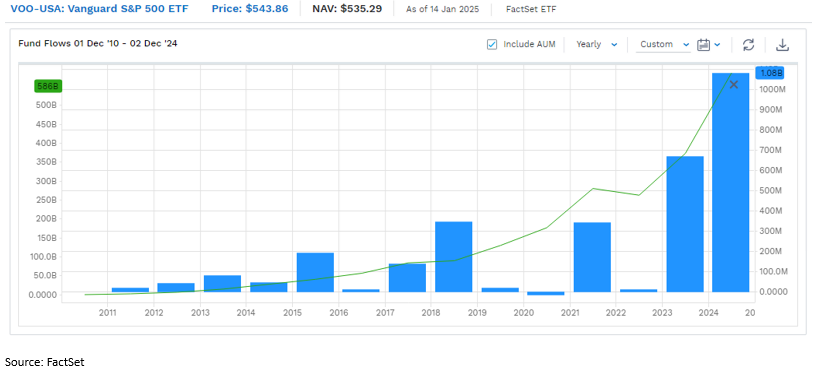
Task: Select the 2011 x-axis label
Action: click(x=107, y=312)
